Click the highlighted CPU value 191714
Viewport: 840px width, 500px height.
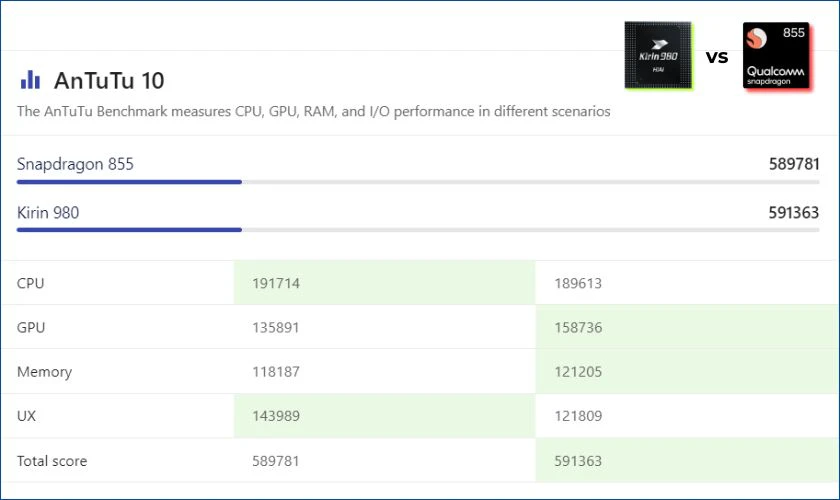pos(277,283)
